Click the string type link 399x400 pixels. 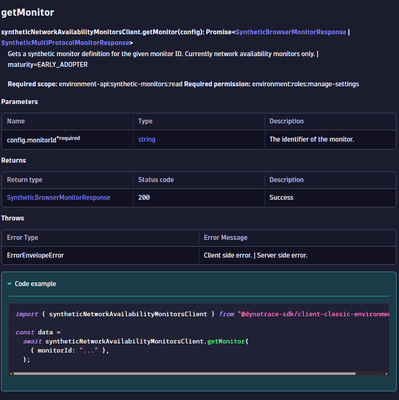pyautogui.click(x=147, y=139)
